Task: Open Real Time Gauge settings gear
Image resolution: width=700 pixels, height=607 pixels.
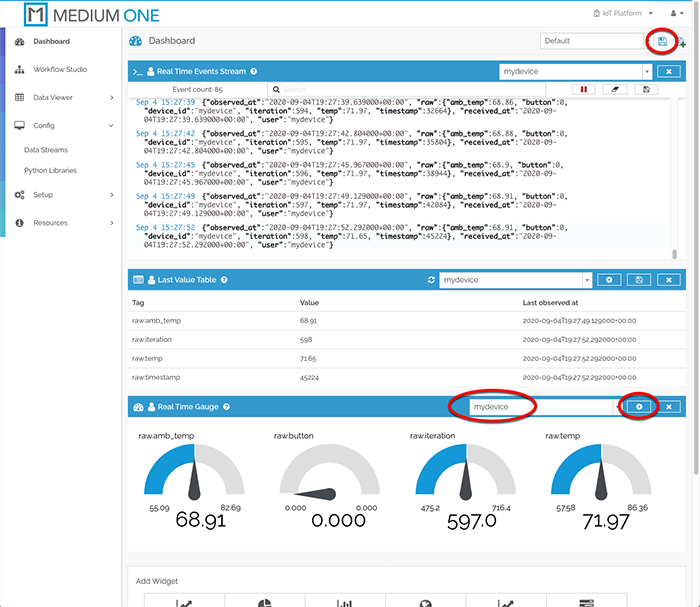Action: click(640, 406)
